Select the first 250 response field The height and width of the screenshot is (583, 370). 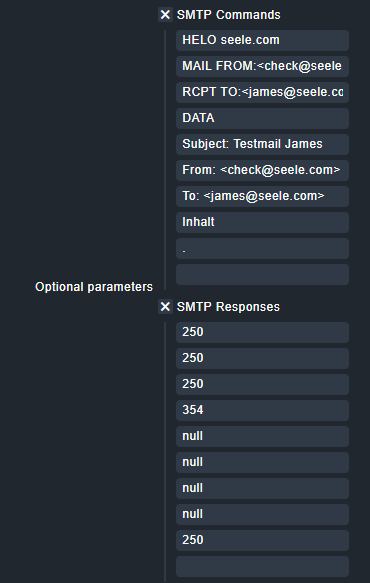[262, 332]
